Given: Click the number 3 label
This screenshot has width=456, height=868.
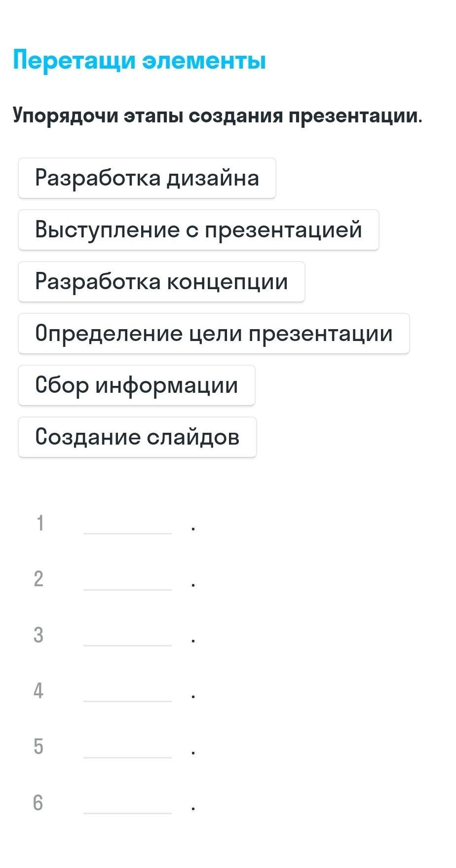Looking at the screenshot, I should (x=38, y=635).
